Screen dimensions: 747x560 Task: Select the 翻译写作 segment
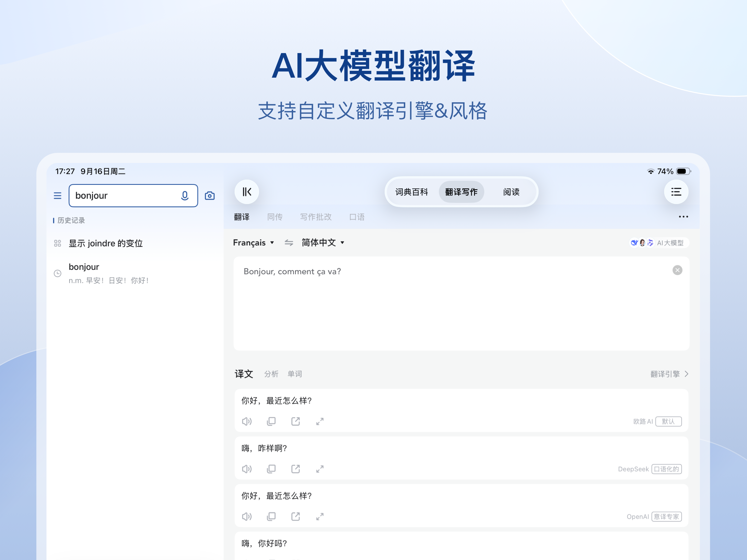[x=461, y=192]
